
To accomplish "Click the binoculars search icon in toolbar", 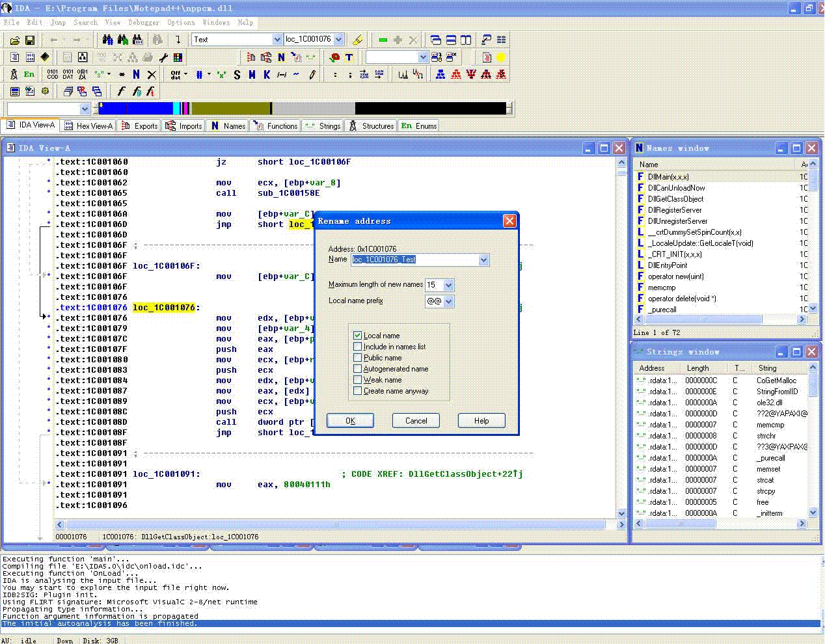I will coord(108,40).
